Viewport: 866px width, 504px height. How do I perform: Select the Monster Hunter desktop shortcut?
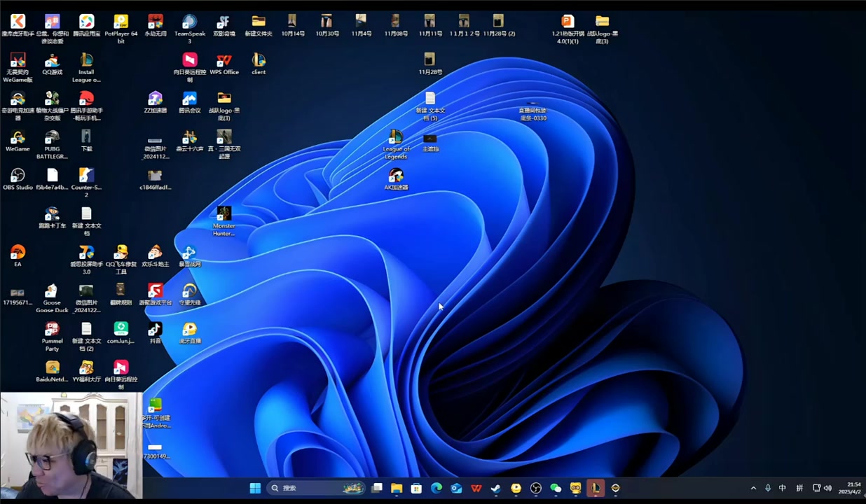tap(224, 214)
